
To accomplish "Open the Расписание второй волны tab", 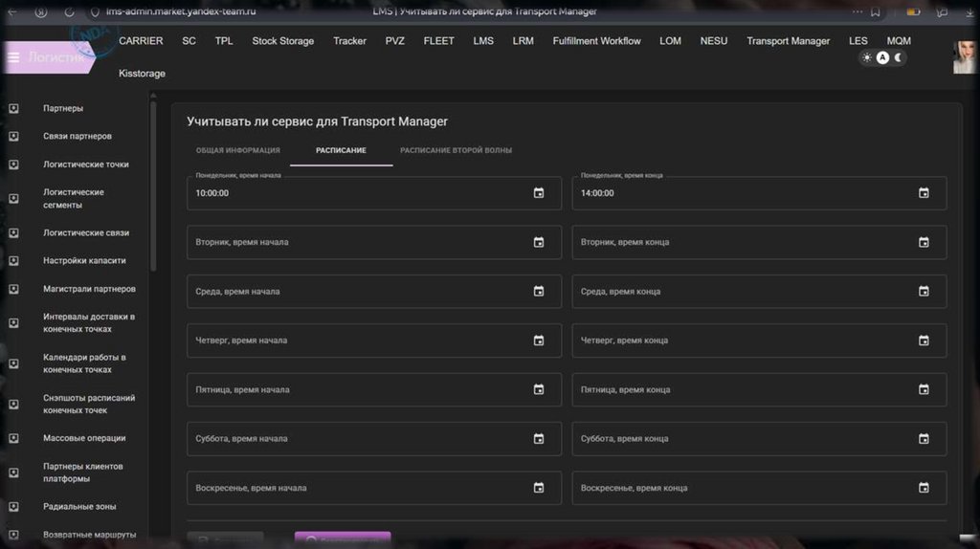I will pos(456,150).
